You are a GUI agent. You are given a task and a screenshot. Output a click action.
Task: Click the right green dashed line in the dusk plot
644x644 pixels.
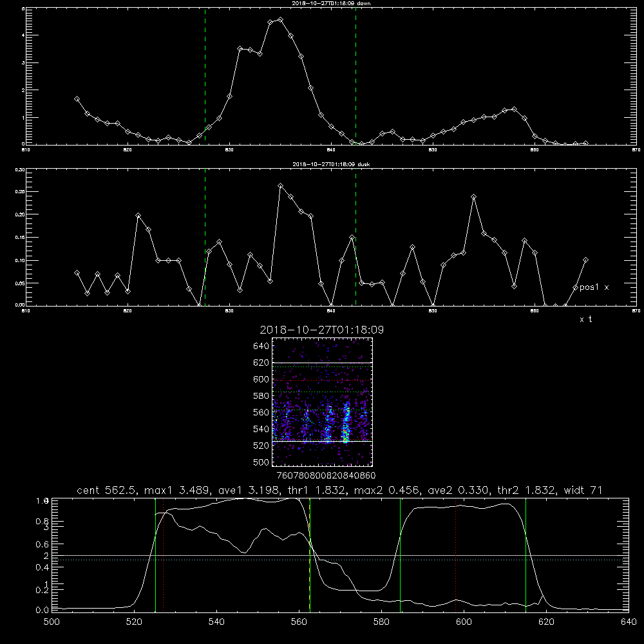[355, 237]
